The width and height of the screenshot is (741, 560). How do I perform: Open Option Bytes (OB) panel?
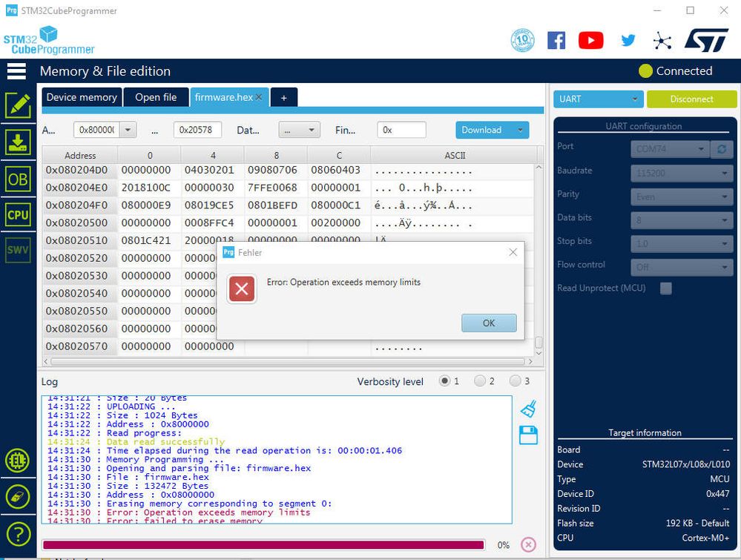(x=18, y=179)
